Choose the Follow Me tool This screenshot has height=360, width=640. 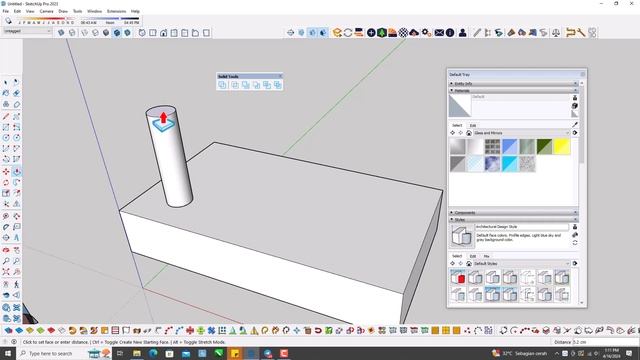pos(16,182)
